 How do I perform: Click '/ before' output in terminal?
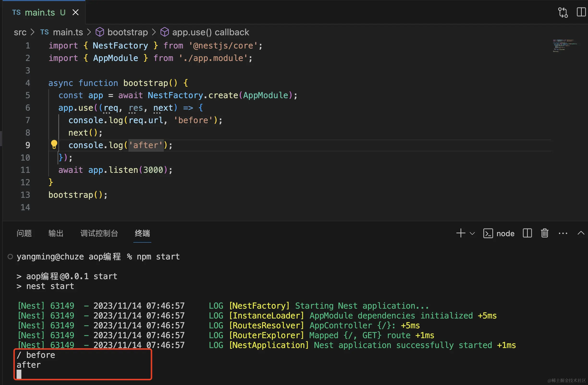coord(36,355)
